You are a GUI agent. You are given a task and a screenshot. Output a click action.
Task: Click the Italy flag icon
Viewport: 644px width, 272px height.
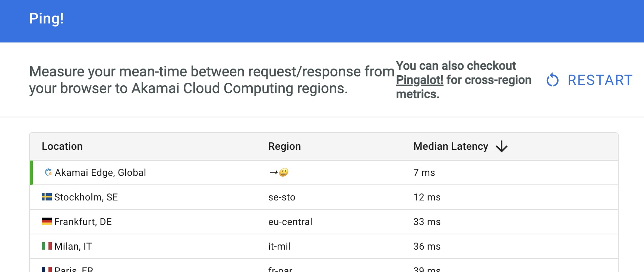47,246
